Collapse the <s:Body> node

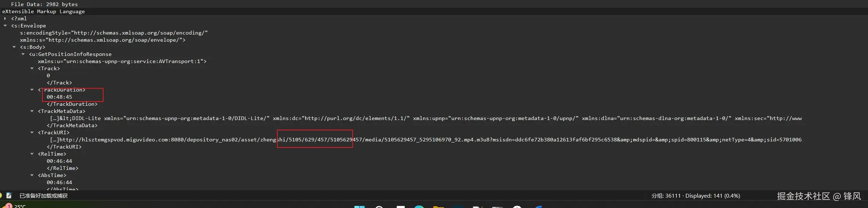click(14, 47)
